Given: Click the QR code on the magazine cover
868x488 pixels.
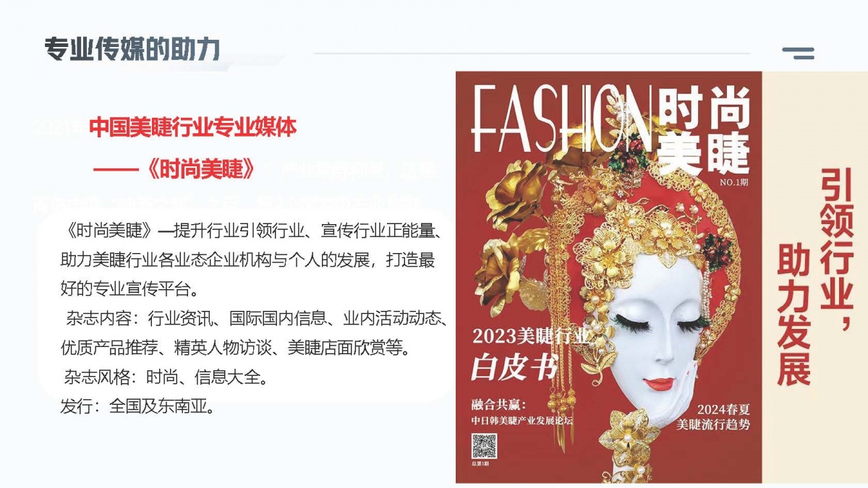Looking at the screenshot, I should [x=484, y=446].
